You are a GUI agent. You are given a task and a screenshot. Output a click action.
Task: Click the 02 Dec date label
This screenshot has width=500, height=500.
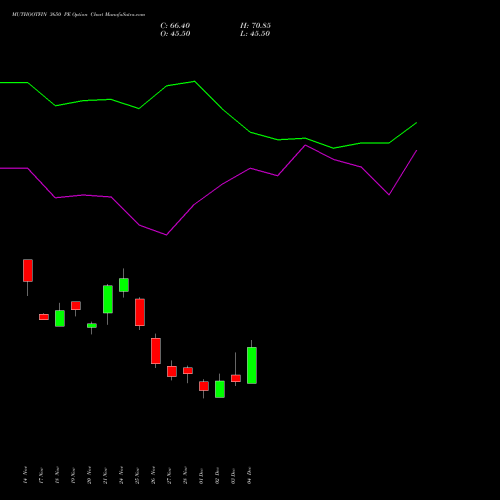(218, 475)
